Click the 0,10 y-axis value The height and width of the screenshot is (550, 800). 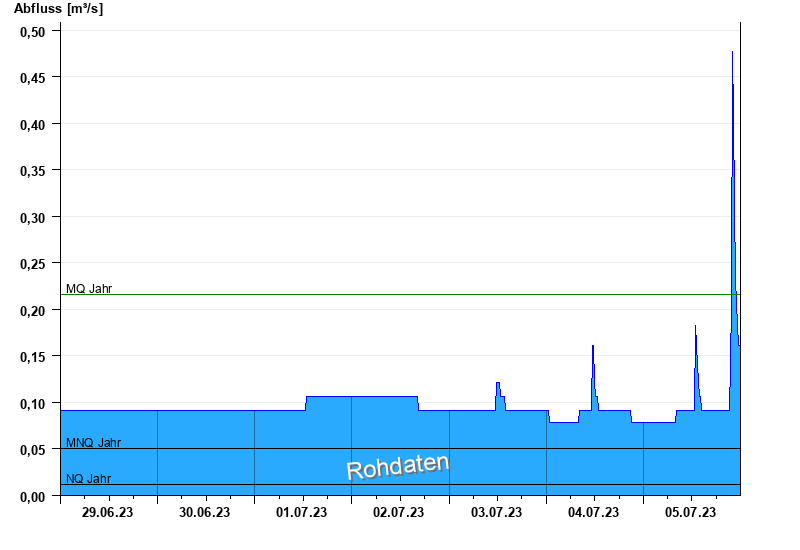(x=33, y=404)
